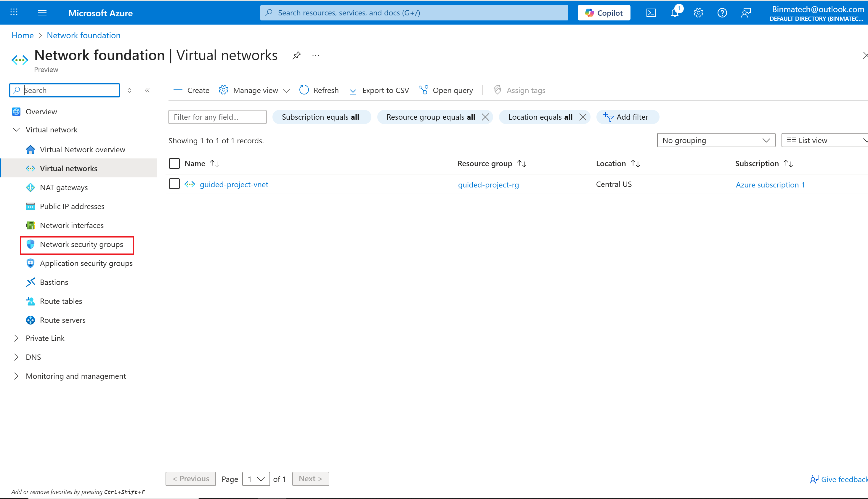868x499 pixels.
Task: Open portal settings gear icon
Action: [x=698, y=13]
